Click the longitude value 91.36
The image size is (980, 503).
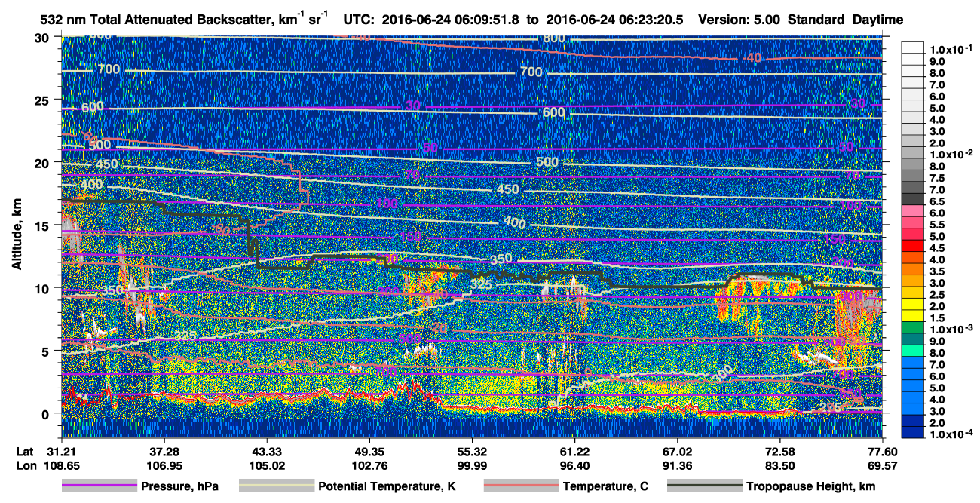[677, 465]
